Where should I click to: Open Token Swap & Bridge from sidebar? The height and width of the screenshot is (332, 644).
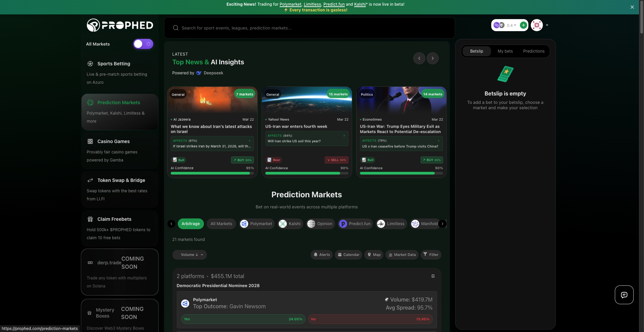pos(90,180)
